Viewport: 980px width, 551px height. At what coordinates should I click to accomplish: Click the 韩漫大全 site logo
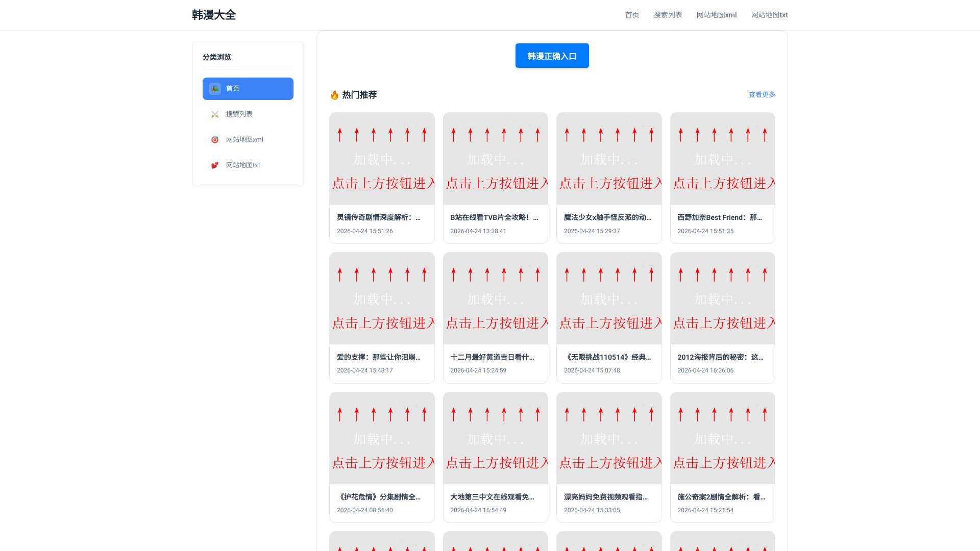click(214, 15)
